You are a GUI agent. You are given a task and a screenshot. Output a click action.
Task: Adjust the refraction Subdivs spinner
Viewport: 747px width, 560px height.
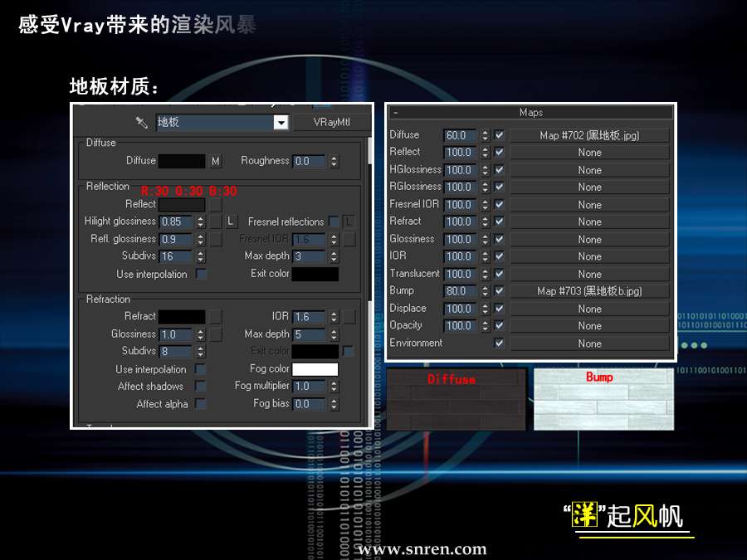(201, 352)
